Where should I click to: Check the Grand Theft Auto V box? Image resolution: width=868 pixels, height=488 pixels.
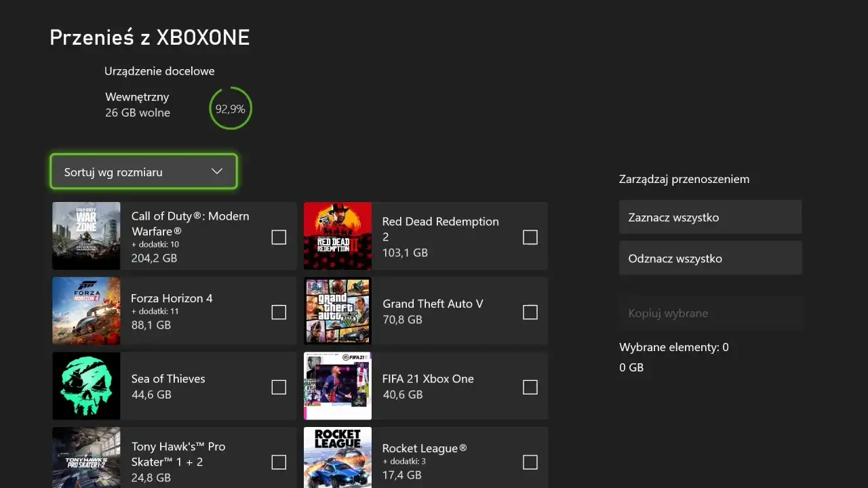click(x=530, y=312)
